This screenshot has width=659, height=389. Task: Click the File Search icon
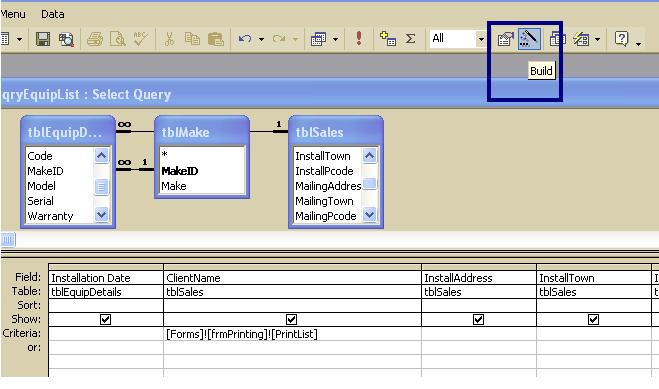click(66, 39)
